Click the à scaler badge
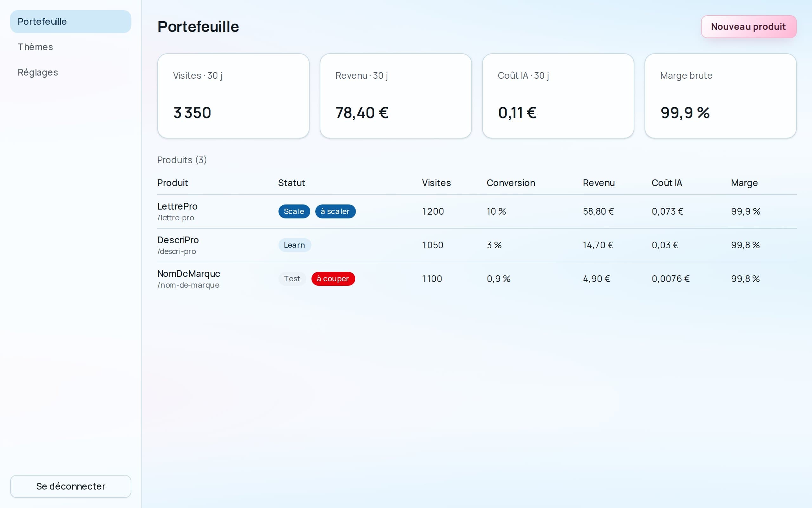The height and width of the screenshot is (508, 812). (335, 211)
